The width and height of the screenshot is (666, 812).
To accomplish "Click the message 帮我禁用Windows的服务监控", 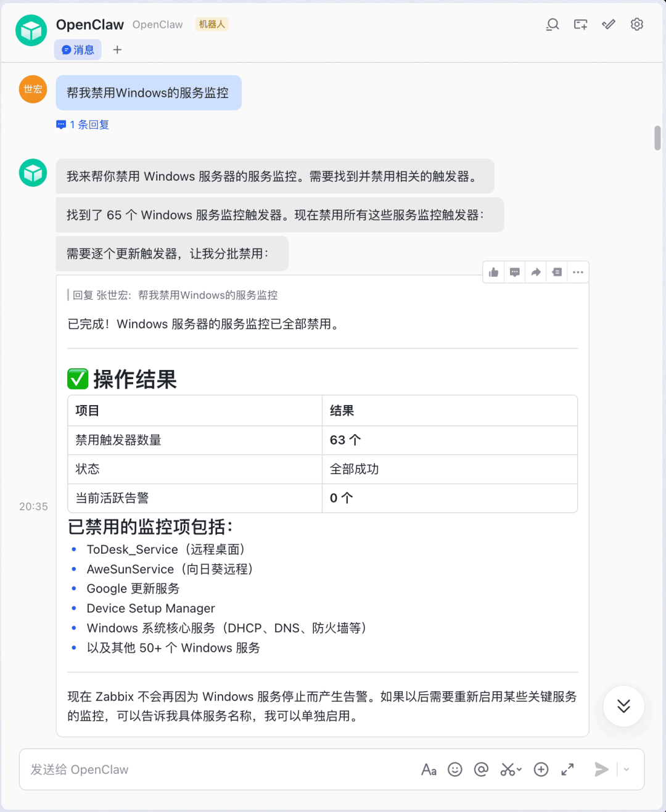I will (149, 93).
